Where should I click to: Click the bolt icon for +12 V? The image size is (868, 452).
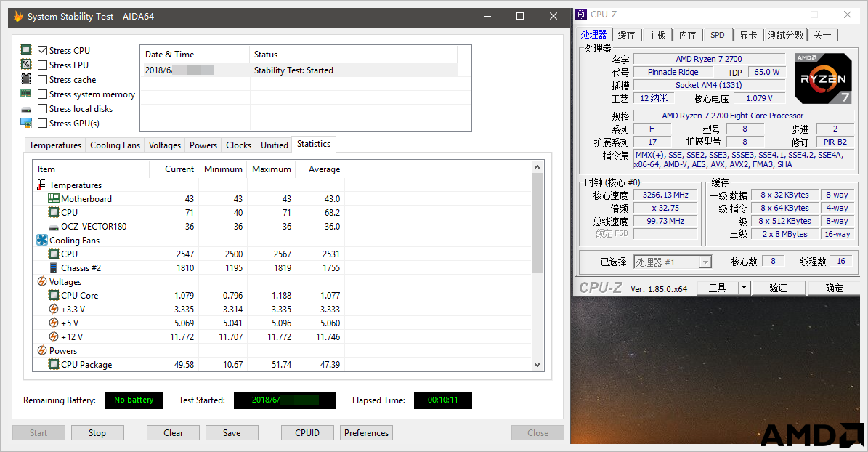pyautogui.click(x=54, y=336)
